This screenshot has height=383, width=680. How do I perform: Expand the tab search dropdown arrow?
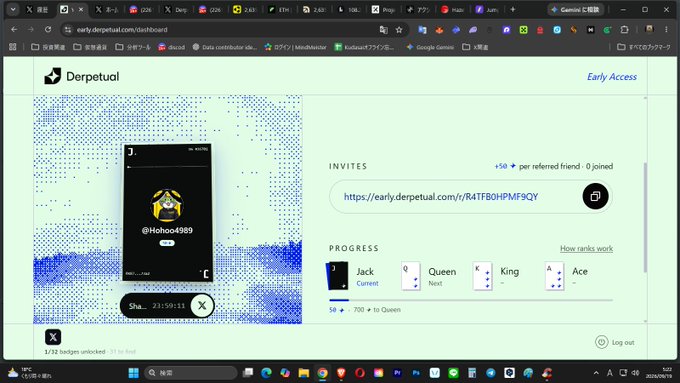click(13, 9)
